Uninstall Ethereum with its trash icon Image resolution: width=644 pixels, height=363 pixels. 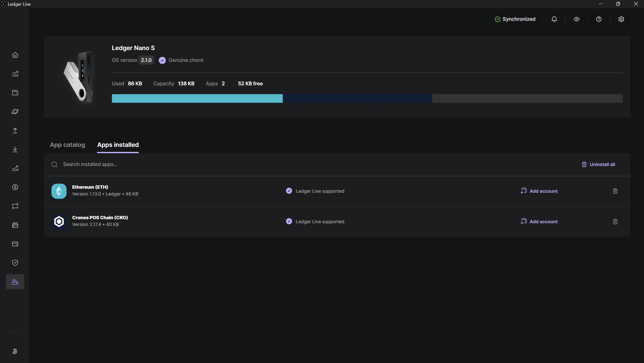pyautogui.click(x=615, y=191)
